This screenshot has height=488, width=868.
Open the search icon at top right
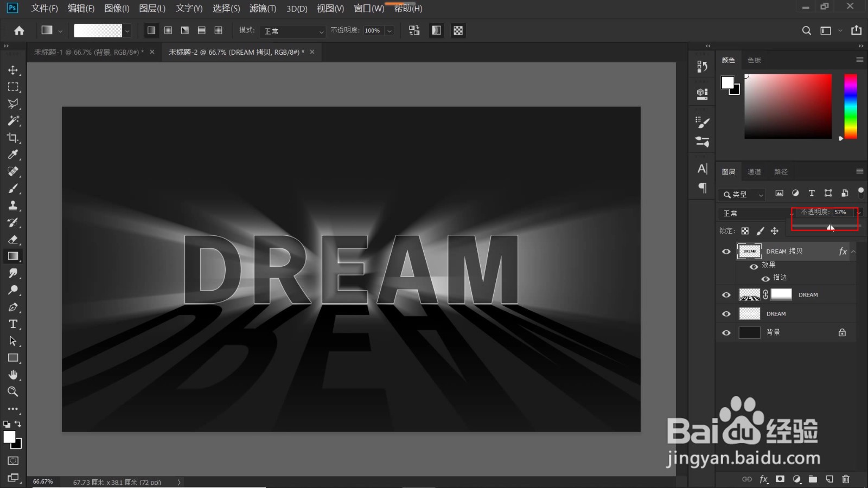click(x=807, y=30)
